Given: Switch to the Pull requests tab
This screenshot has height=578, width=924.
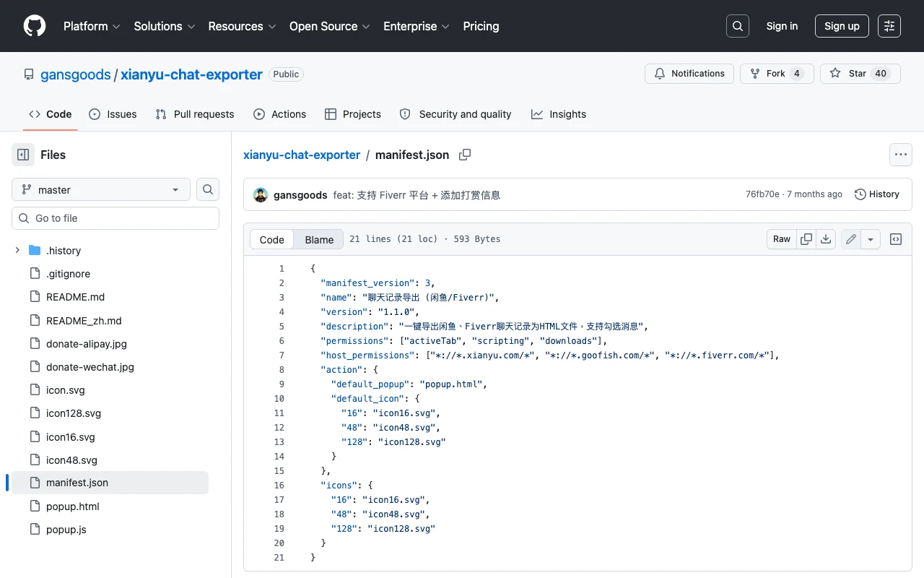Looking at the screenshot, I should (195, 114).
